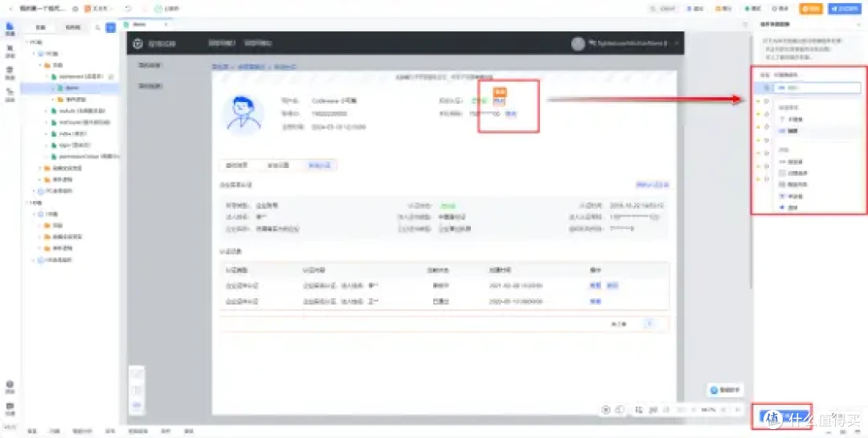This screenshot has width=868, height=438.
Task: Click the undo arrow in top toolbar
Action: pos(129,9)
